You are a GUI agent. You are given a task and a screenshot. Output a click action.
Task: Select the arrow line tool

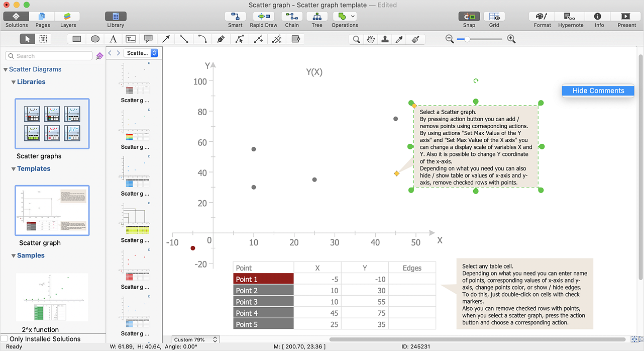(x=166, y=39)
